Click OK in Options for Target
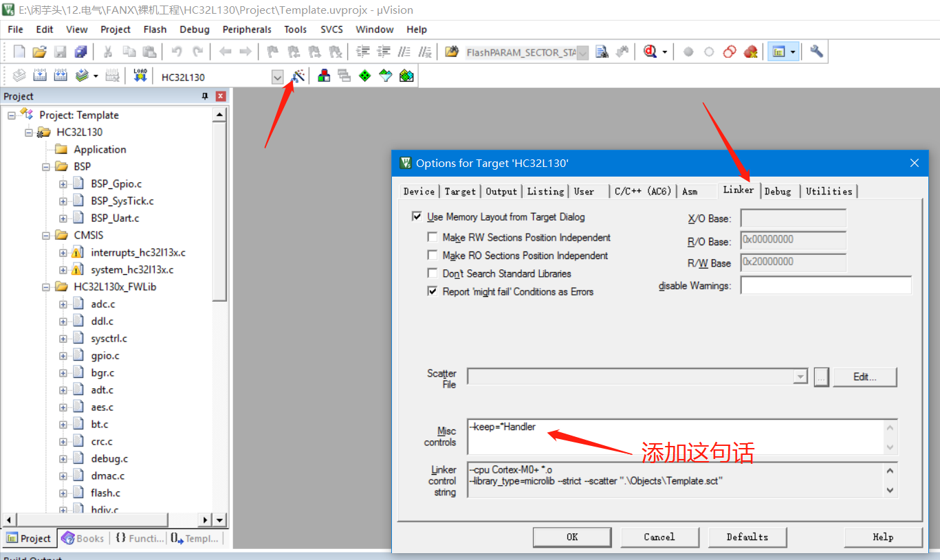Image resolution: width=940 pixels, height=560 pixels. point(572,537)
